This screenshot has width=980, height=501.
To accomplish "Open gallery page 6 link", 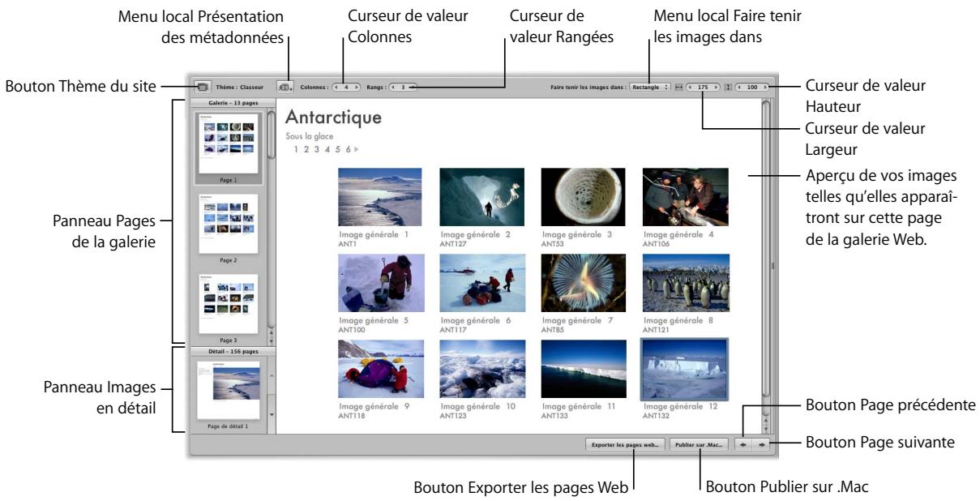I will pos(348,149).
